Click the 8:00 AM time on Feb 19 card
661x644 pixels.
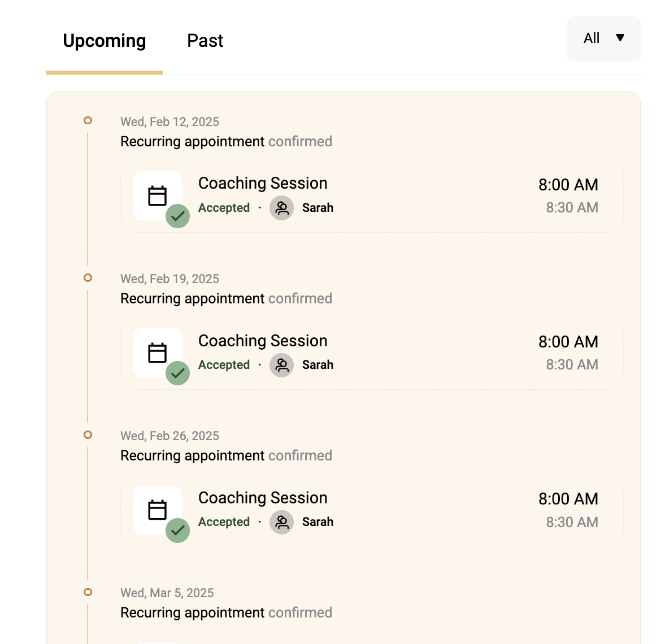click(x=568, y=342)
